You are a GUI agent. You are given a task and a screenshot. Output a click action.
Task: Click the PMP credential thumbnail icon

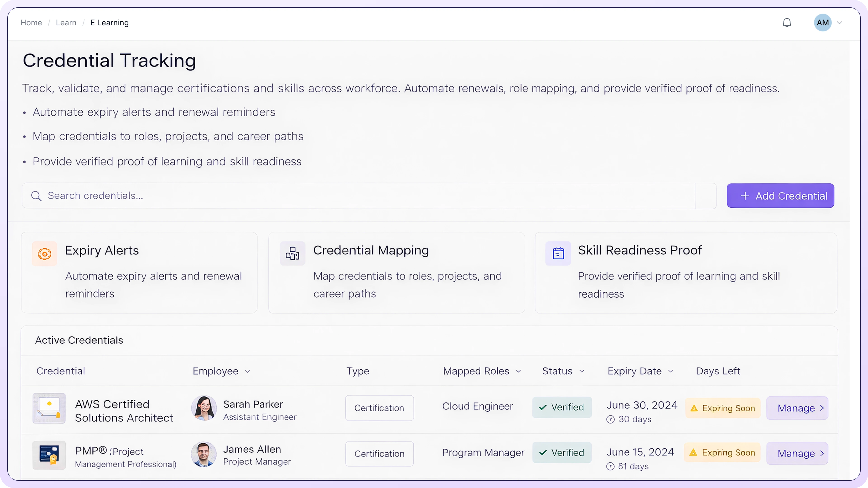pyautogui.click(x=49, y=455)
